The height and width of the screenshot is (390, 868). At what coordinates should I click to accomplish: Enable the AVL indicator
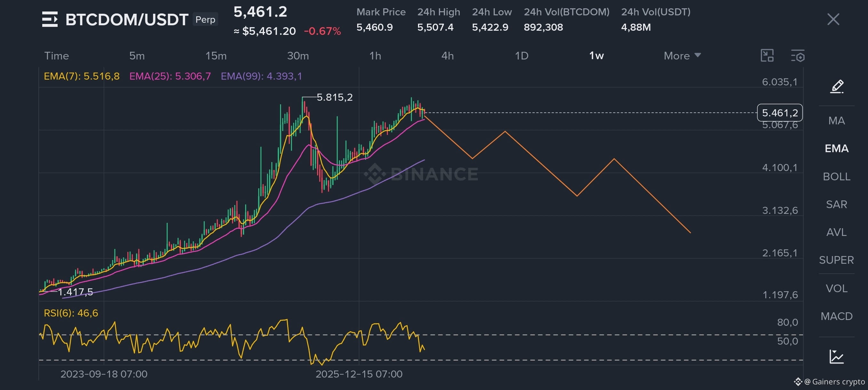pyautogui.click(x=837, y=232)
